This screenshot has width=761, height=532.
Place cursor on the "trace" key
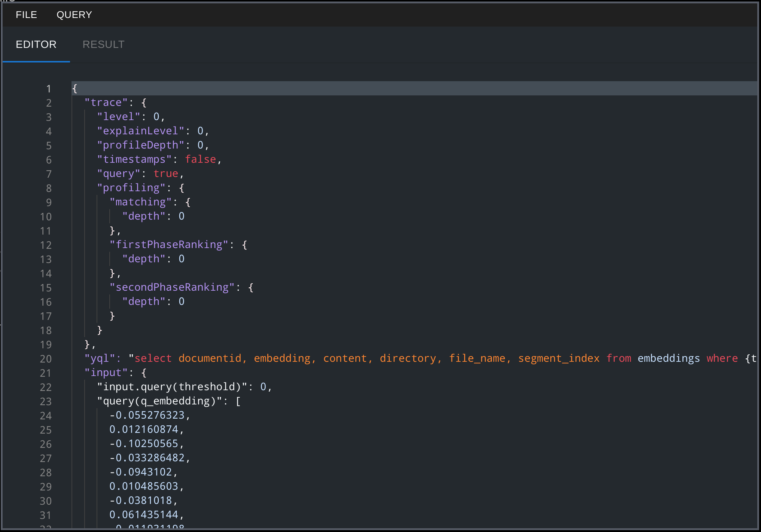106,103
